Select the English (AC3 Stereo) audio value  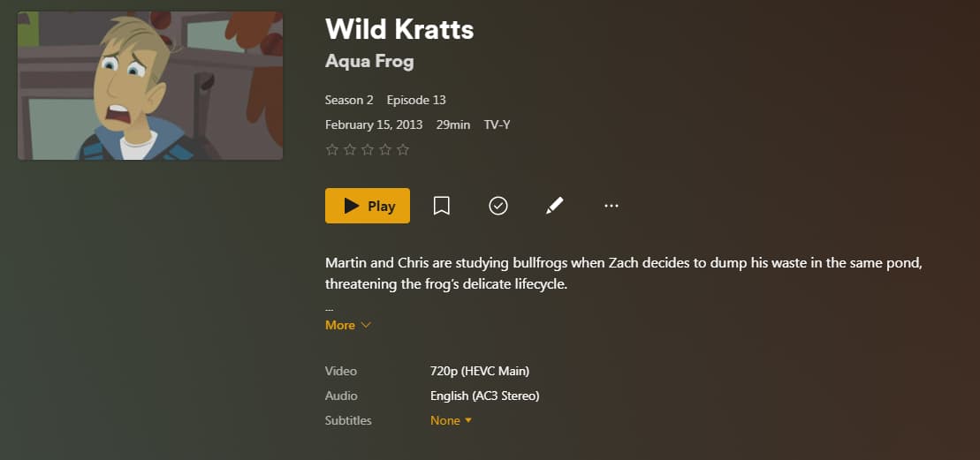[x=485, y=396]
